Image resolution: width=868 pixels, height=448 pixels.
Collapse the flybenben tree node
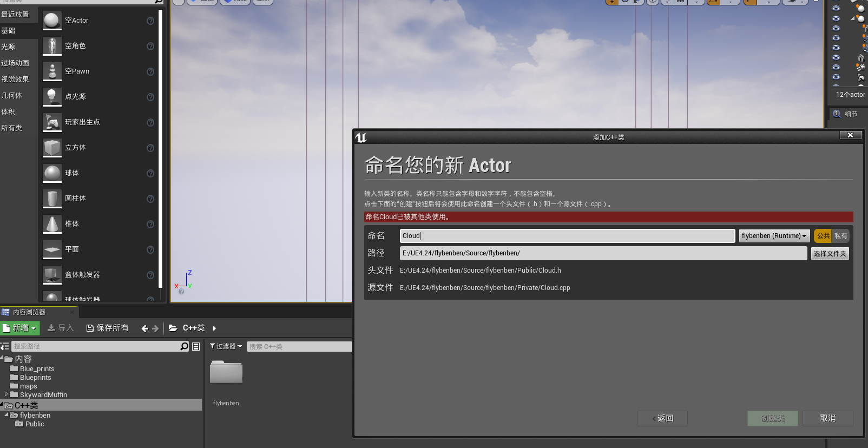coord(6,415)
